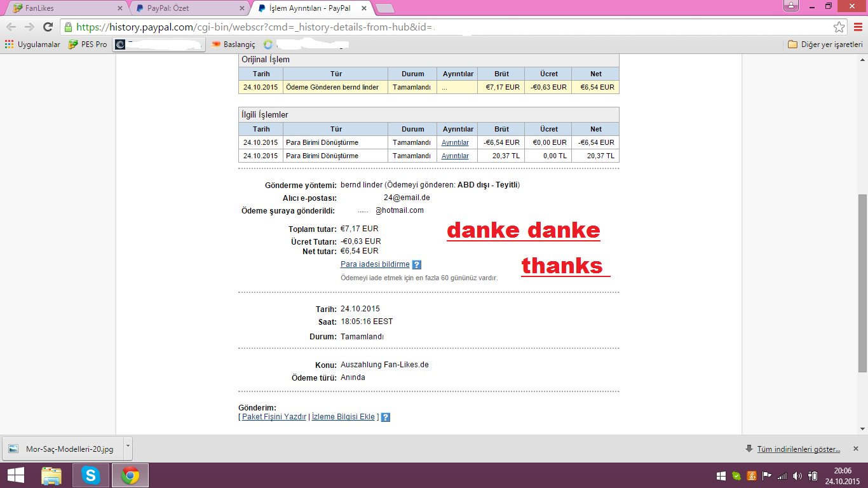Viewport: 868px width, 488px height.
Task: Click Tüm indirilenleri göster link
Action: click(x=798, y=449)
